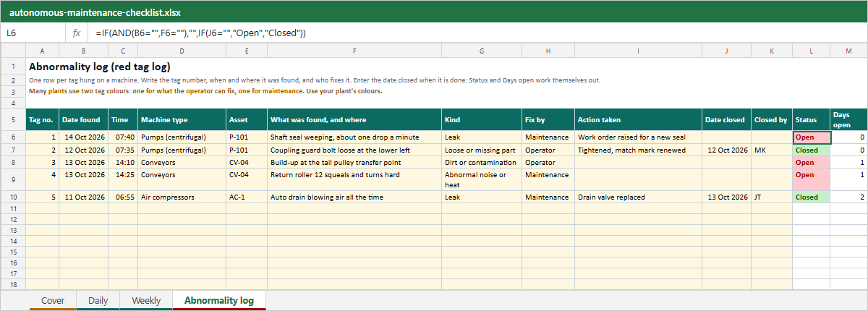The width and height of the screenshot is (868, 311).
Task: Click the 'Fix by' header cell
Action: pyautogui.click(x=548, y=119)
